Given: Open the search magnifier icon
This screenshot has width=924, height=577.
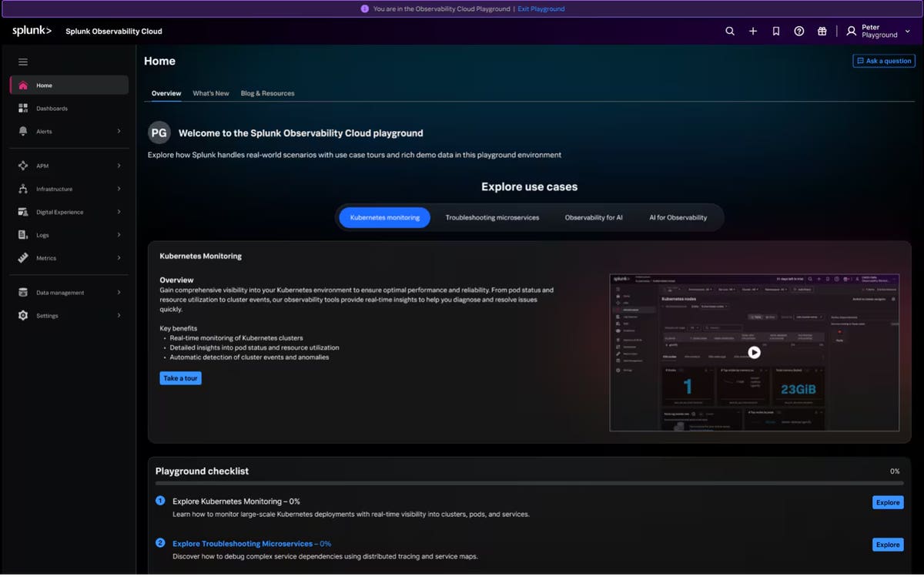Looking at the screenshot, I should pyautogui.click(x=730, y=31).
